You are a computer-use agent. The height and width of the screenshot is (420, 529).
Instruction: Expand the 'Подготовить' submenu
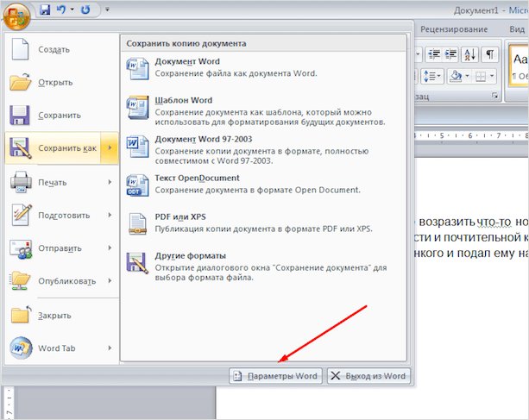tap(110, 216)
